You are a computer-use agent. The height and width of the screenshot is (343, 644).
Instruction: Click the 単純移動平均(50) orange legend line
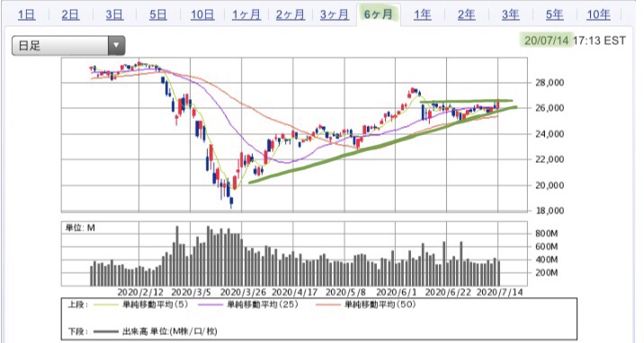(328, 305)
